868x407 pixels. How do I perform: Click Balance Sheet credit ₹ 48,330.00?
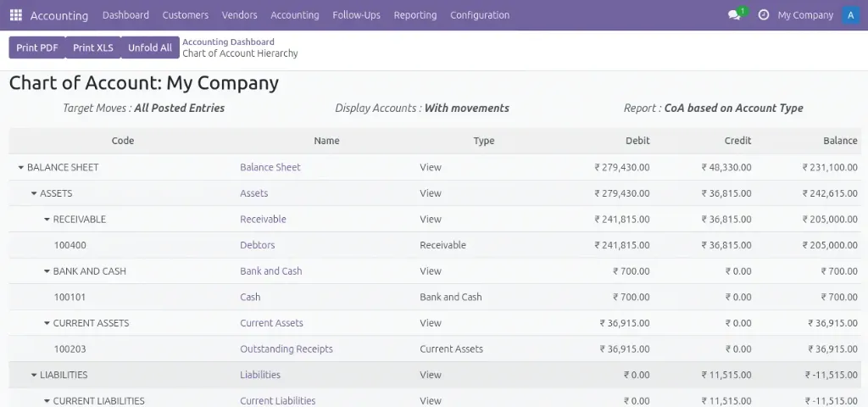tap(726, 167)
